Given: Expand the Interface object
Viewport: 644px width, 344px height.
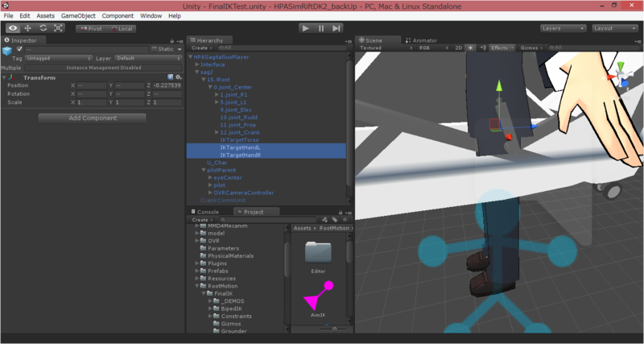Looking at the screenshot, I should (x=197, y=64).
